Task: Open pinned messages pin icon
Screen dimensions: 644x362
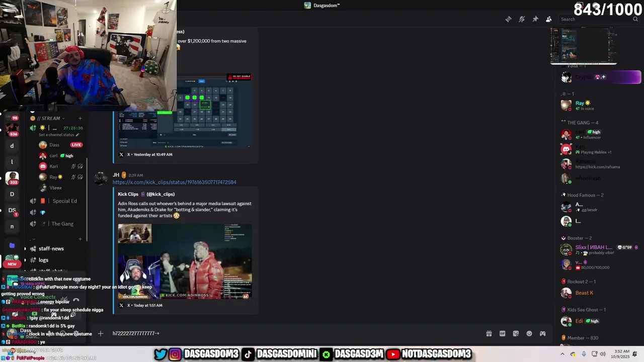Action: pyautogui.click(x=535, y=19)
